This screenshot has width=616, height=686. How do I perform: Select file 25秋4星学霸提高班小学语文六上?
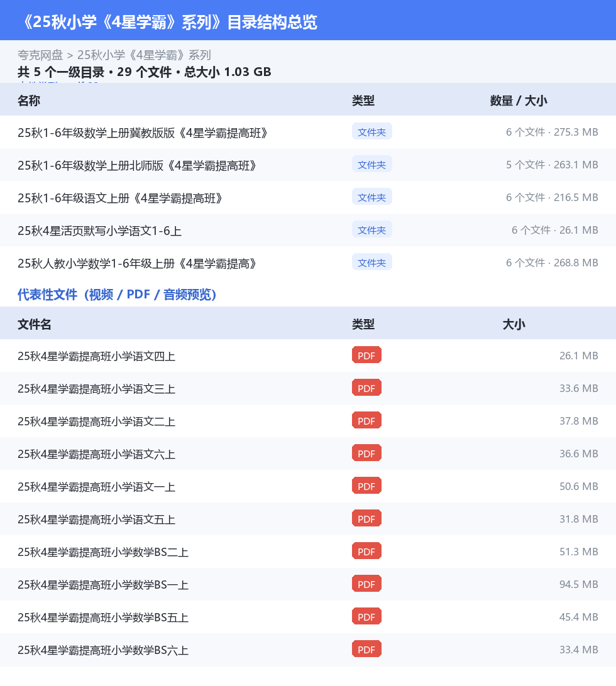coord(96,454)
